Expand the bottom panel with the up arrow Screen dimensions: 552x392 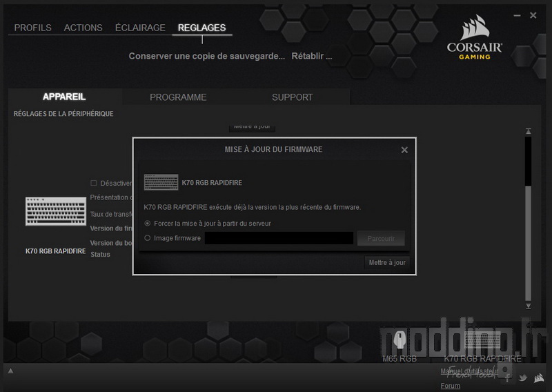point(10,371)
